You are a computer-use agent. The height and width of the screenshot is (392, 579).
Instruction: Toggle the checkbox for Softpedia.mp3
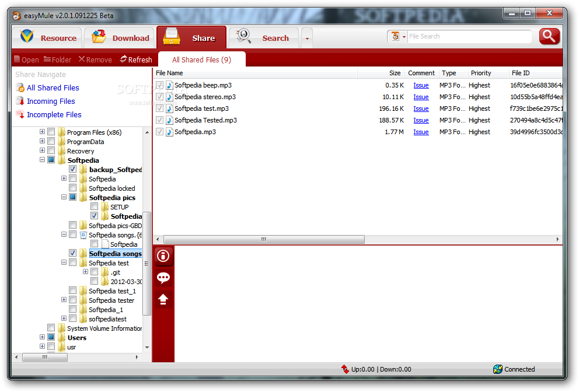click(159, 132)
